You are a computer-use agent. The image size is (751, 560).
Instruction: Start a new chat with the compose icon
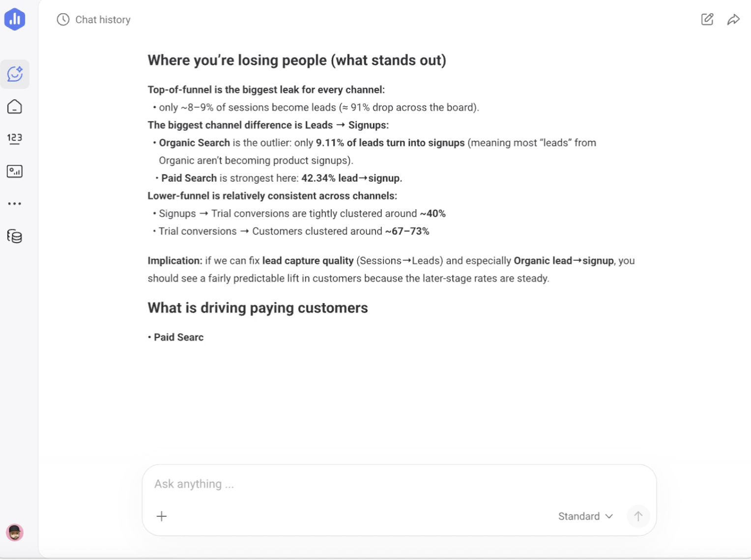(x=707, y=20)
